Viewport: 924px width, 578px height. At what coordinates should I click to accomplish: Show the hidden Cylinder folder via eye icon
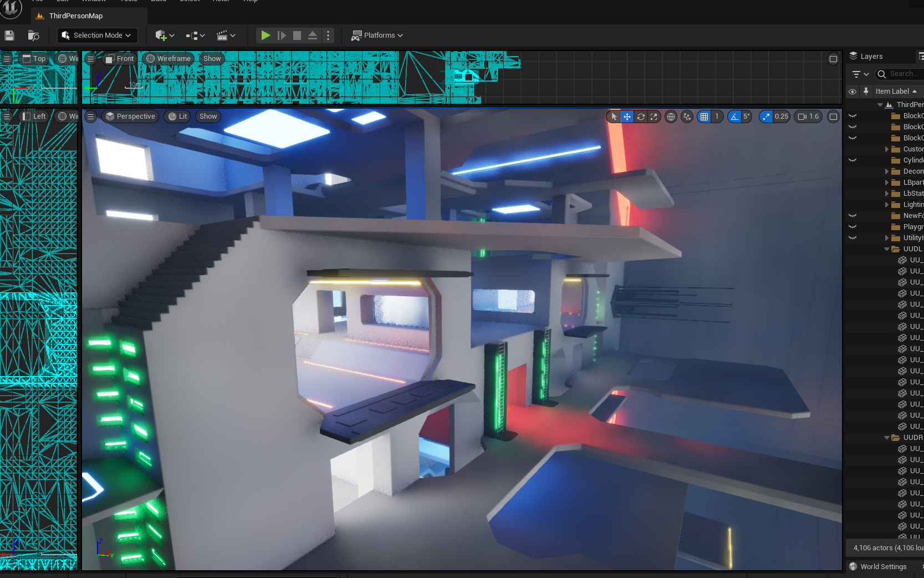[x=852, y=160]
